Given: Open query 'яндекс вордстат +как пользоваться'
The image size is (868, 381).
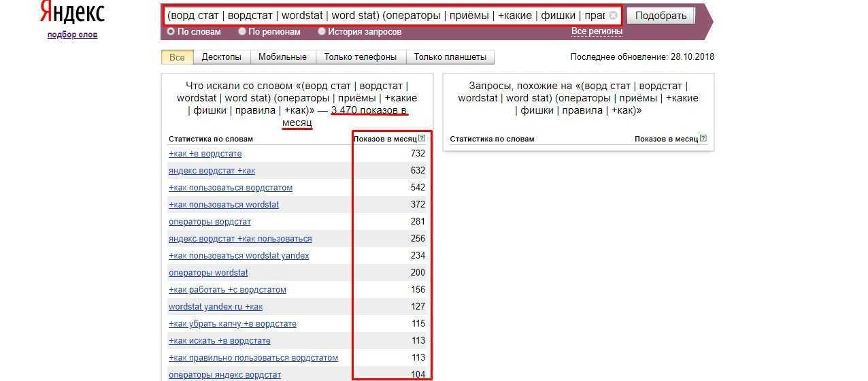Looking at the screenshot, I should [240, 239].
